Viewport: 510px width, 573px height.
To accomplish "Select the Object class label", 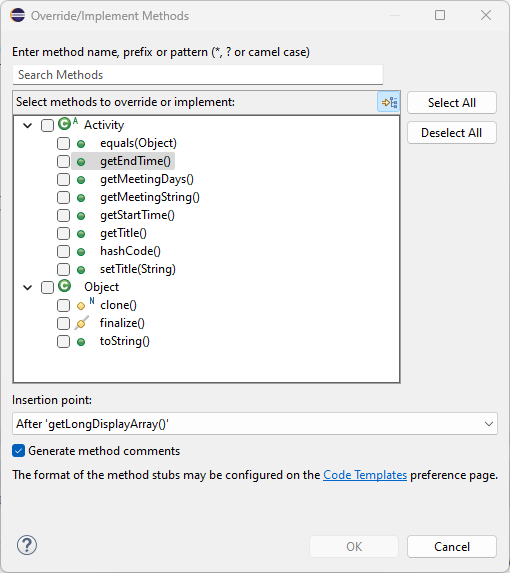I will 102,287.
